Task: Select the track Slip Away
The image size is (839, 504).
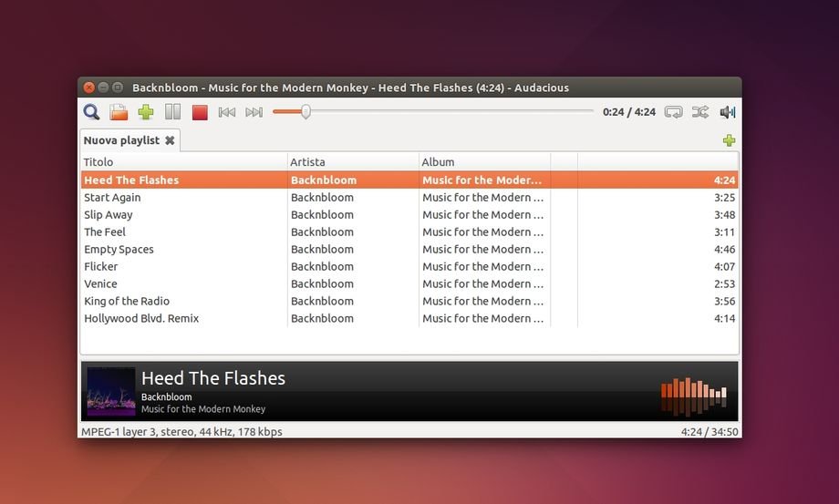Action: 409,215
